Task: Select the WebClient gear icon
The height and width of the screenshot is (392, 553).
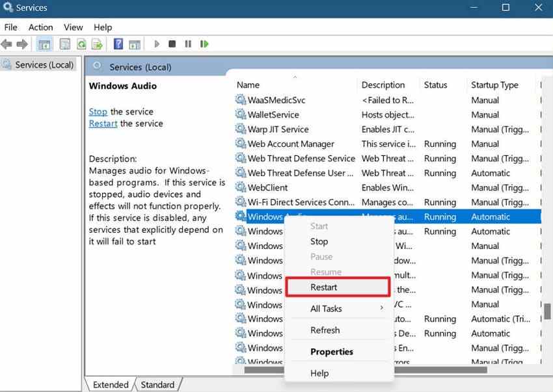Action: [241, 187]
